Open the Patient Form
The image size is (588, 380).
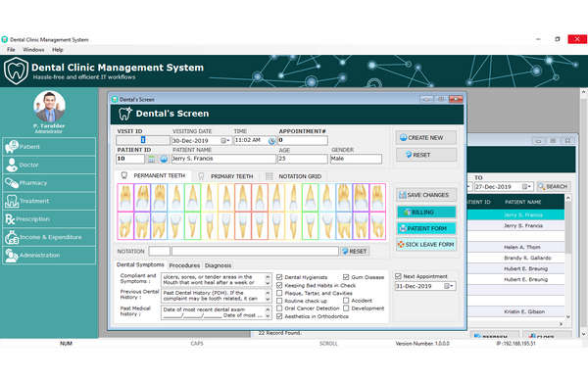(426, 228)
